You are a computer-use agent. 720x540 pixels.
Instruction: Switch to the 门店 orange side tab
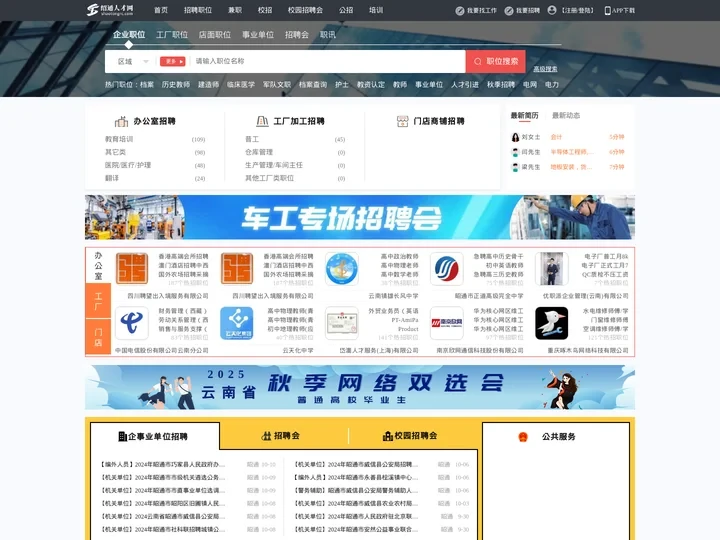point(98,337)
